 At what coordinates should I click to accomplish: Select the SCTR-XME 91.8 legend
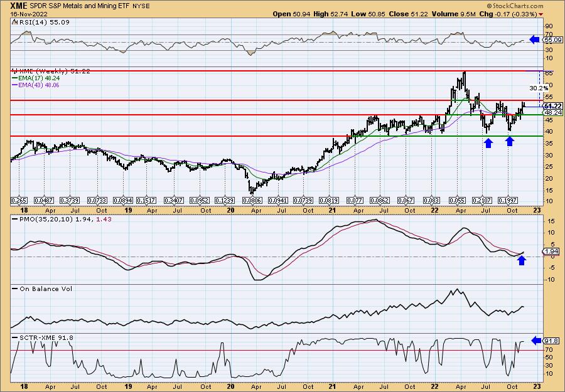43,337
